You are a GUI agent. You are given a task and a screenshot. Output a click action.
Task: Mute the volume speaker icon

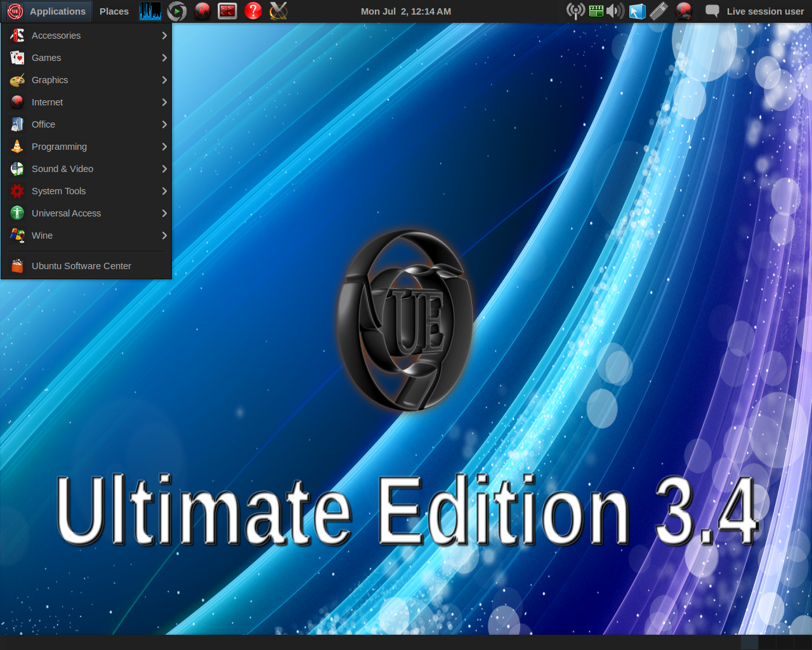pyautogui.click(x=615, y=11)
